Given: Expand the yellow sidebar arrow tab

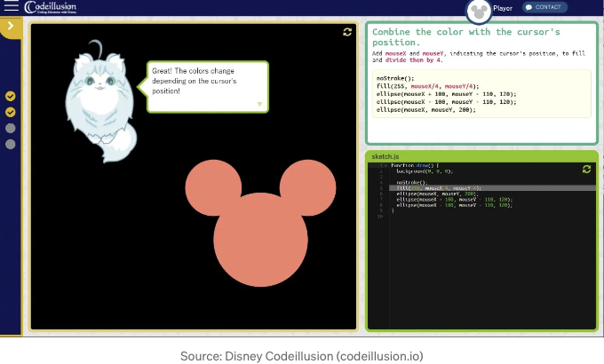Looking at the screenshot, I should click(x=11, y=27).
